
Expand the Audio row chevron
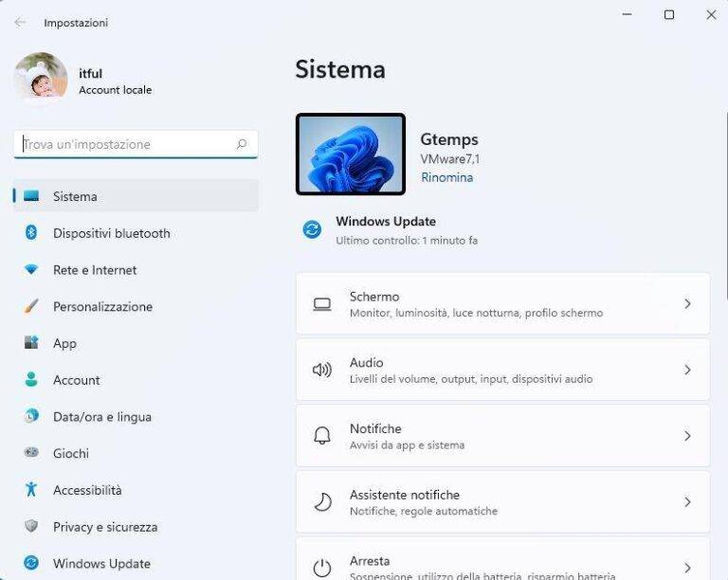pos(687,370)
